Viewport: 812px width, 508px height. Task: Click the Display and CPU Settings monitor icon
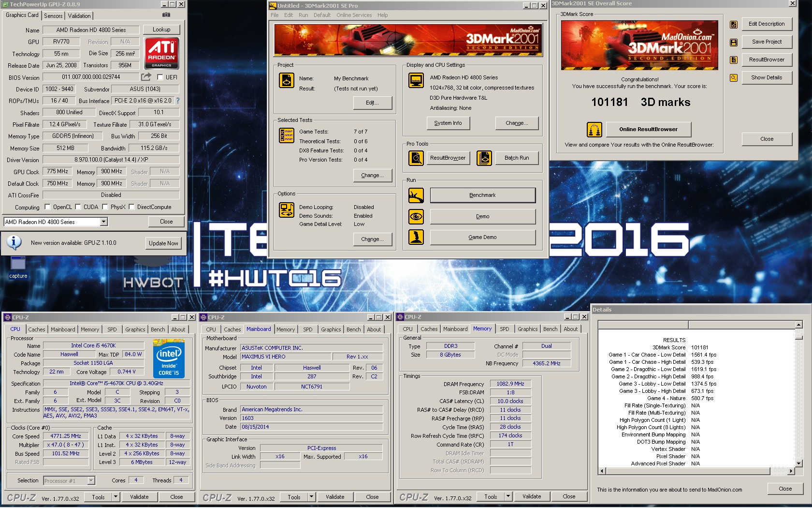coord(416,80)
